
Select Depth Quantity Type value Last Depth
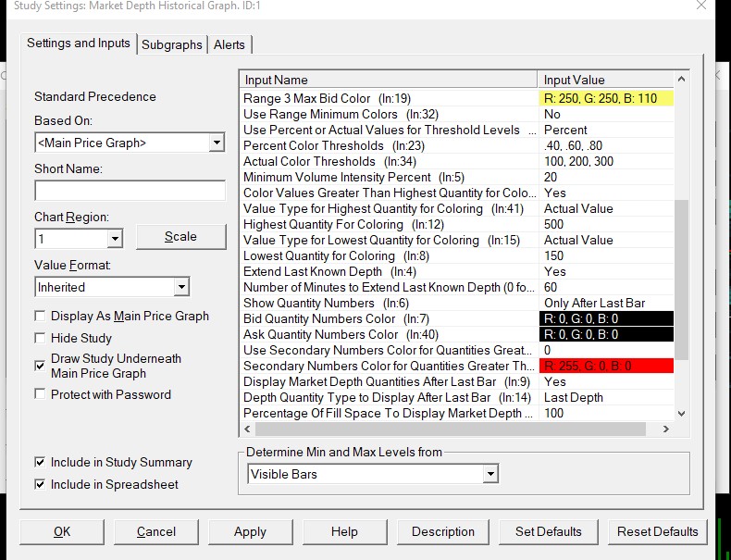[x=606, y=398]
